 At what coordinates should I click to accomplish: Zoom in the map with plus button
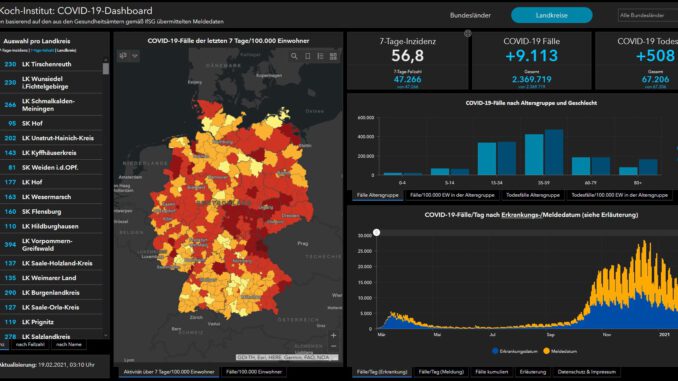pyautogui.click(x=333, y=335)
